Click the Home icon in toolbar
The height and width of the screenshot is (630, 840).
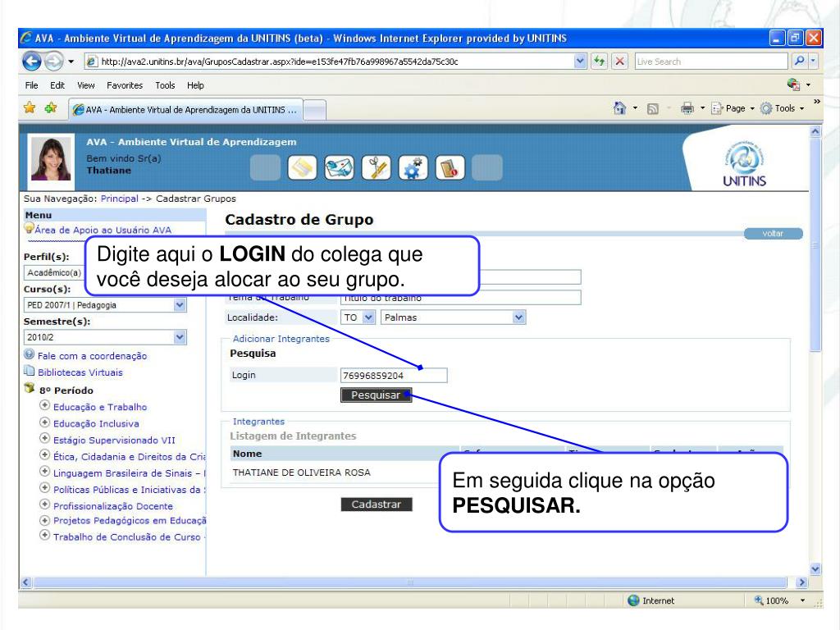pos(619,108)
